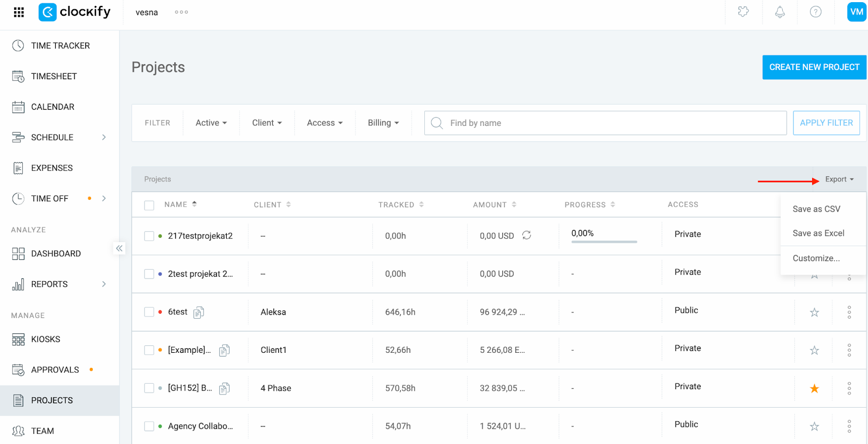Viewport: 868px width, 444px height.
Task: Open the [Example]... row three-dots menu
Action: pyautogui.click(x=849, y=350)
